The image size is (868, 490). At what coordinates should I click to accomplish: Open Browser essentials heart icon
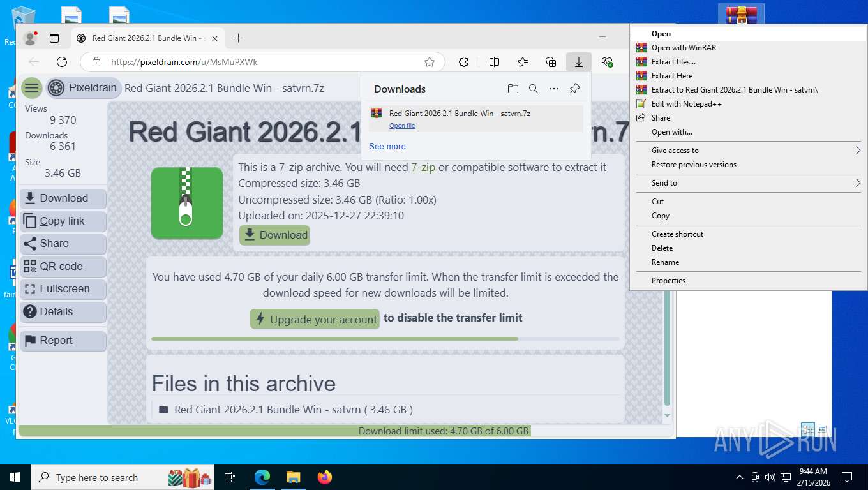click(607, 62)
